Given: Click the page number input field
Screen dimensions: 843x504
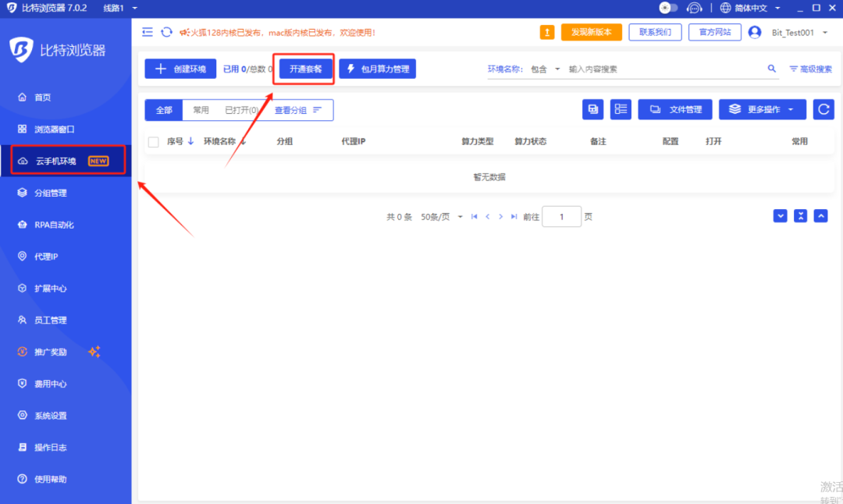Looking at the screenshot, I should [x=561, y=217].
